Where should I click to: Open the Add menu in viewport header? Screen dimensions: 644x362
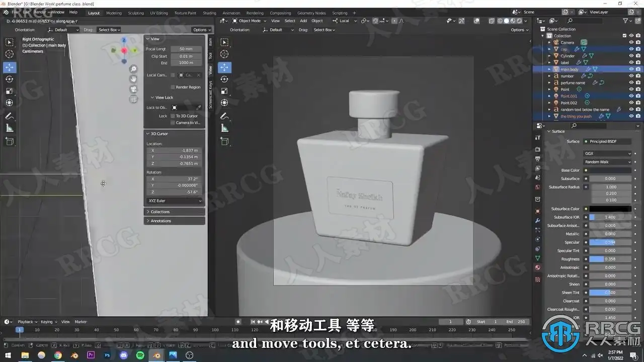coord(303,21)
